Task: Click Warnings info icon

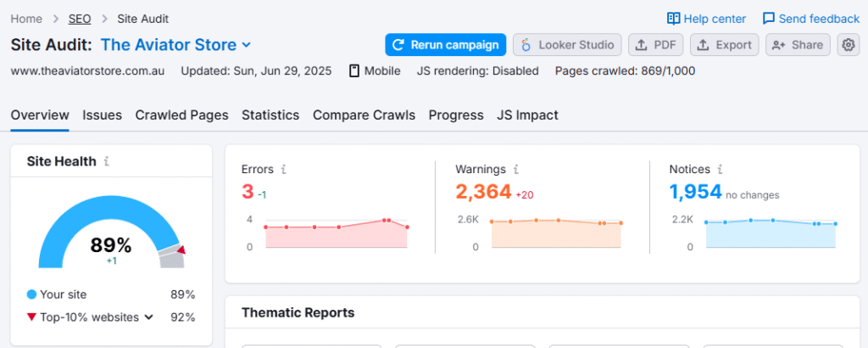Action: point(516,169)
